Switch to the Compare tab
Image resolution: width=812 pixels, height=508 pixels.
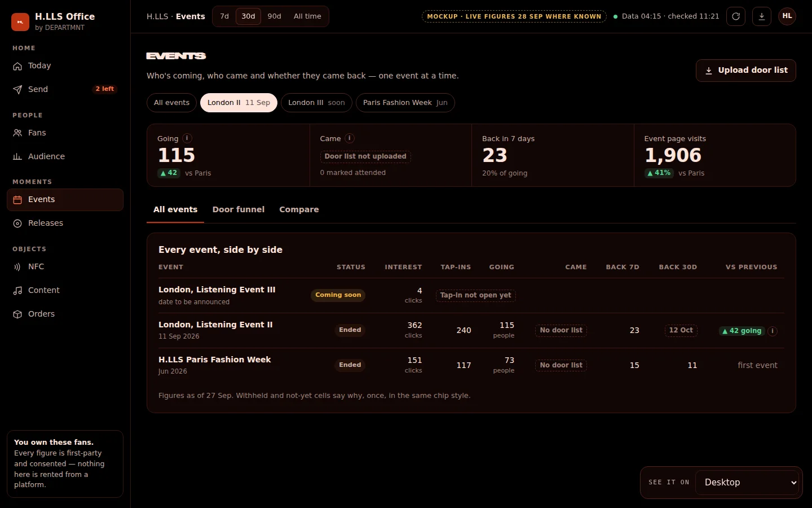pyautogui.click(x=299, y=209)
